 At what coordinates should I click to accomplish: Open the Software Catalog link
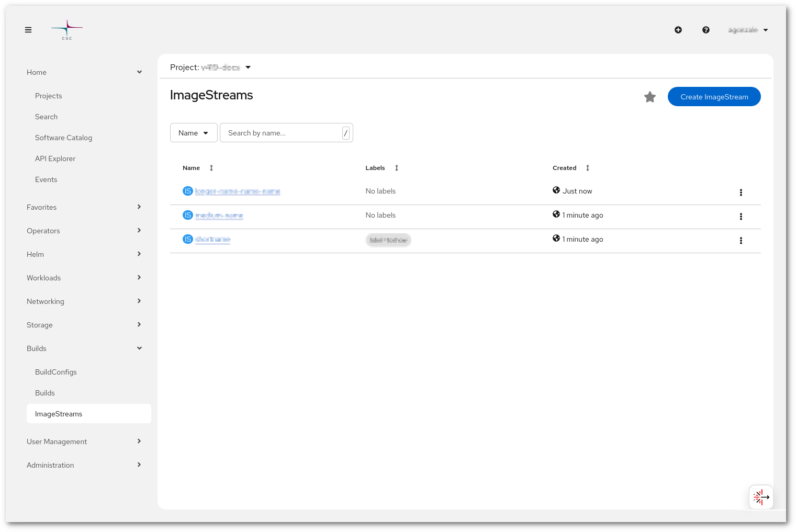pyautogui.click(x=63, y=138)
